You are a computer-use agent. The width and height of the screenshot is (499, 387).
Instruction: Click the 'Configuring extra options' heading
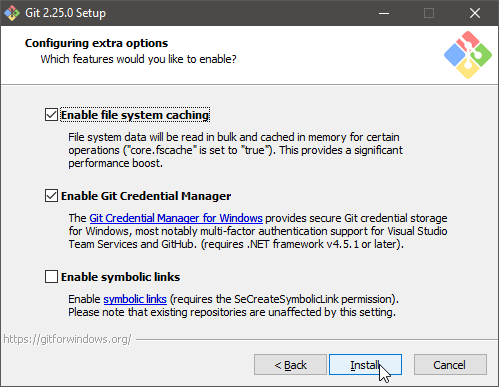click(96, 43)
